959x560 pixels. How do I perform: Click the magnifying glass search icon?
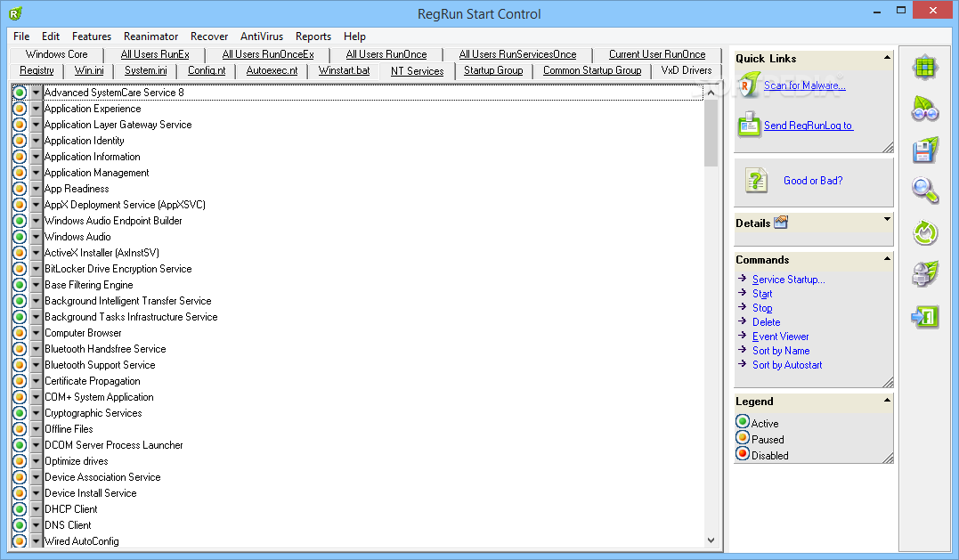click(x=925, y=191)
